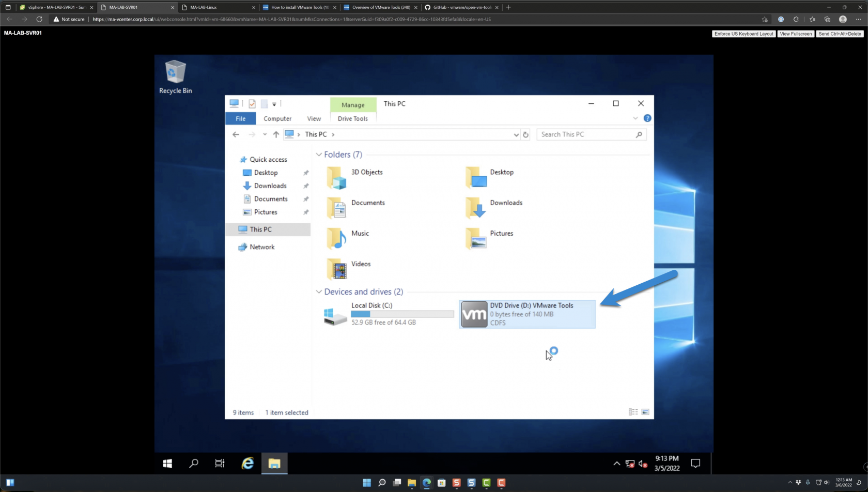Show hidden icons in VM system tray
Screen dimensions: 868x492
tap(617, 464)
